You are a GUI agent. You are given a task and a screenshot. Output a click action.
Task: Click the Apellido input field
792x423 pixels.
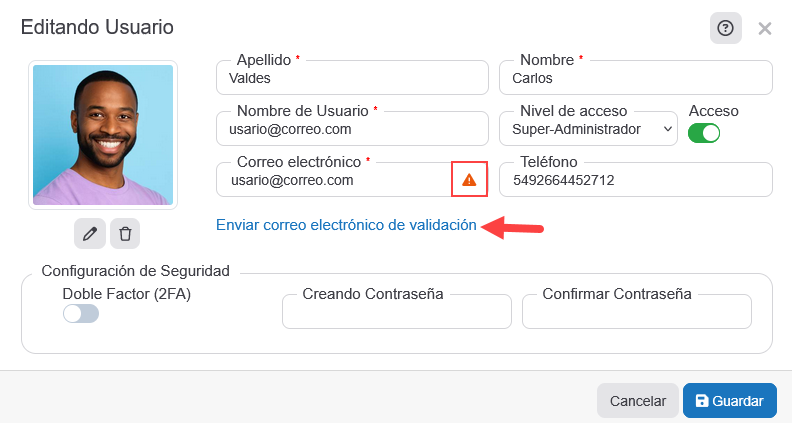click(x=350, y=78)
